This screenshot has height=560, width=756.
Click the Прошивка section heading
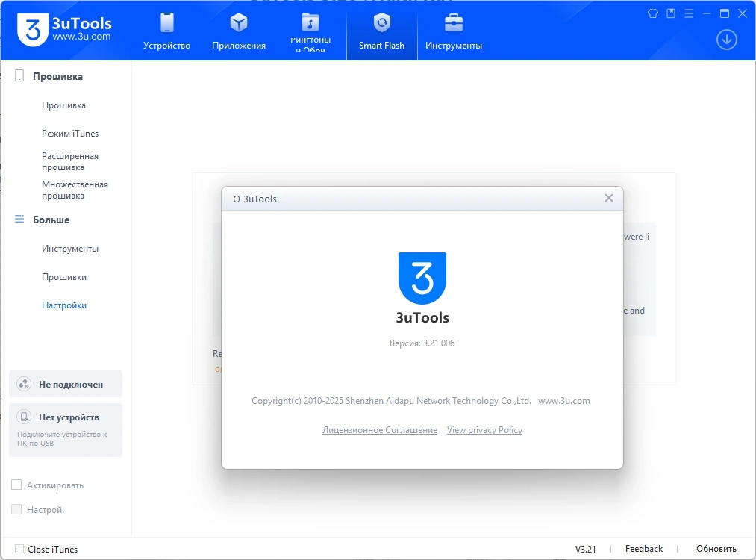pos(57,76)
